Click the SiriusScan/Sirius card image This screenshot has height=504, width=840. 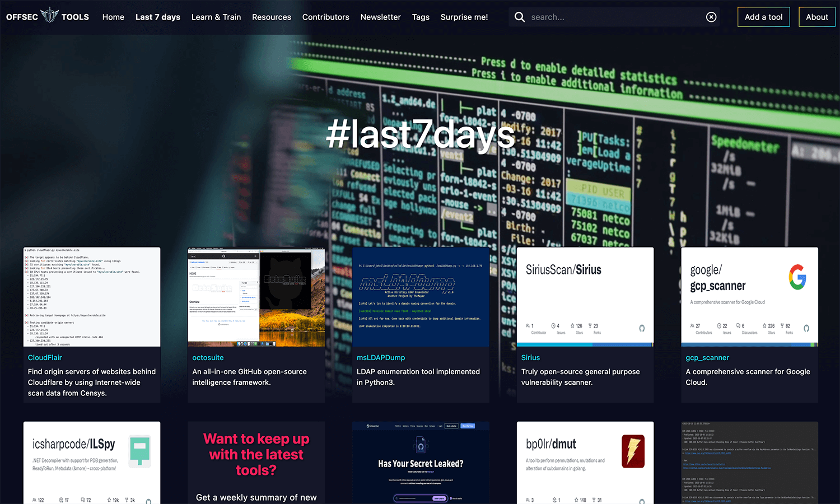click(585, 297)
